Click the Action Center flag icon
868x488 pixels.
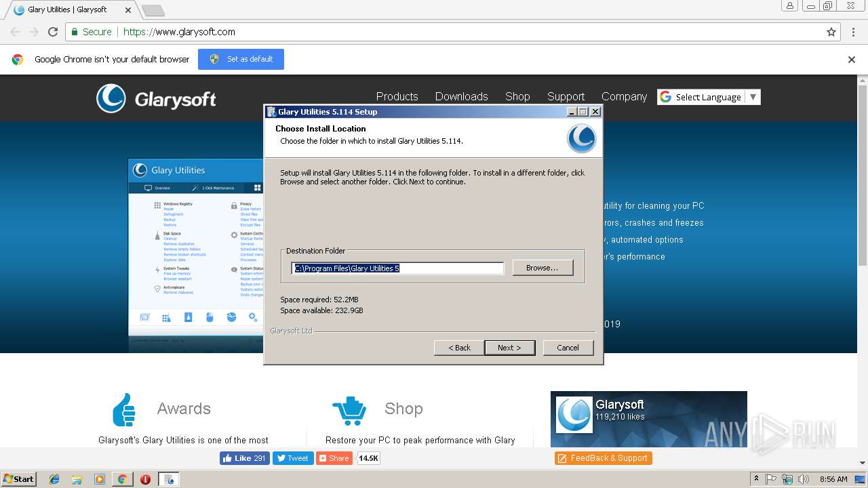(x=771, y=479)
